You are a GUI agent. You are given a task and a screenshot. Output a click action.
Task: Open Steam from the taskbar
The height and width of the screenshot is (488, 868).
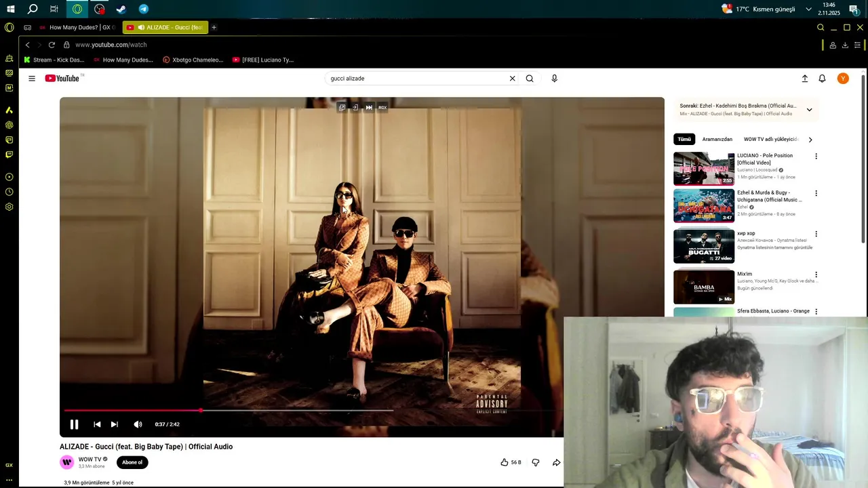click(121, 9)
